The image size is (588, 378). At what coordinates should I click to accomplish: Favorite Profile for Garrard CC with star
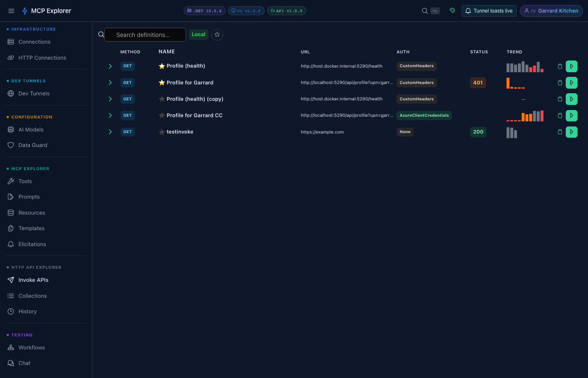tap(162, 115)
